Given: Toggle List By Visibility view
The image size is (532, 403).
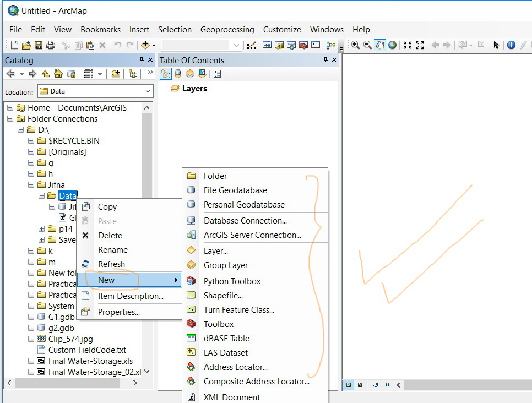Looking at the screenshot, I should (x=190, y=74).
